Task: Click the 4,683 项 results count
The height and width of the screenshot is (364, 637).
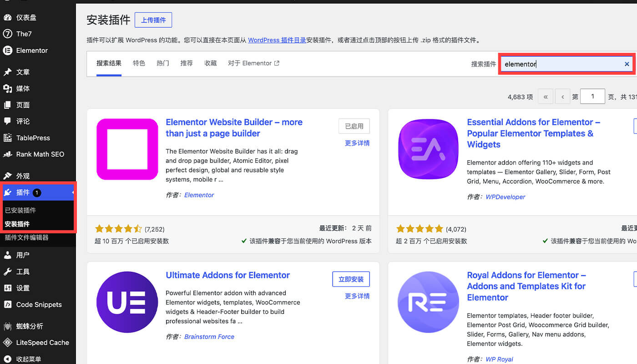Action: click(x=520, y=97)
